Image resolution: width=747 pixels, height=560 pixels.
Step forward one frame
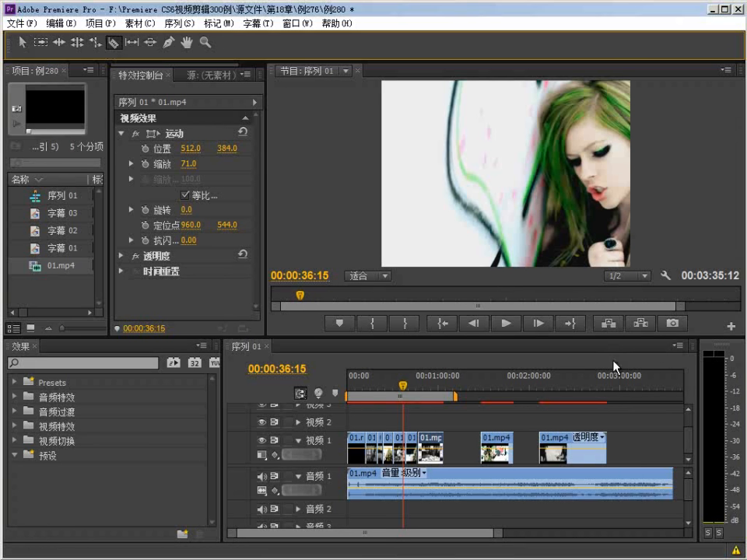pyautogui.click(x=538, y=324)
